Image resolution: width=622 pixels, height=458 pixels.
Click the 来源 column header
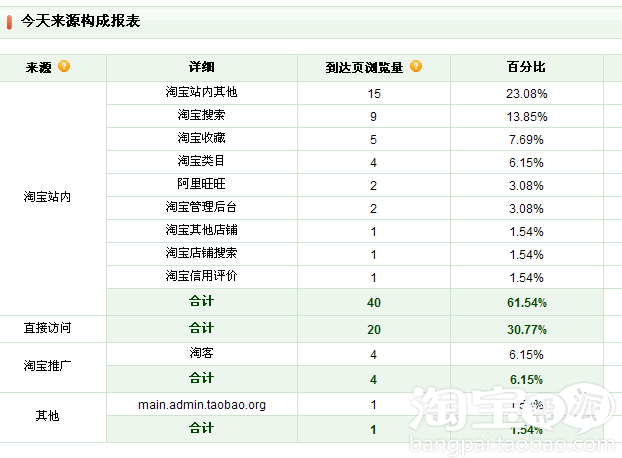coord(38,67)
